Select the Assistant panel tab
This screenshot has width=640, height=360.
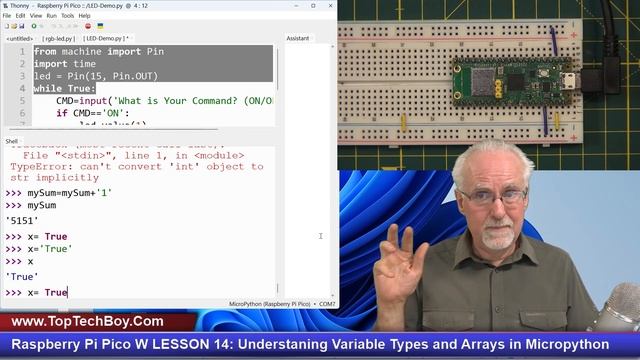298,38
